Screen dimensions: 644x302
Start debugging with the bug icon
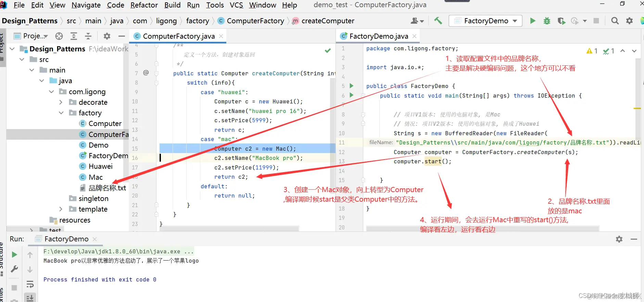(x=547, y=21)
